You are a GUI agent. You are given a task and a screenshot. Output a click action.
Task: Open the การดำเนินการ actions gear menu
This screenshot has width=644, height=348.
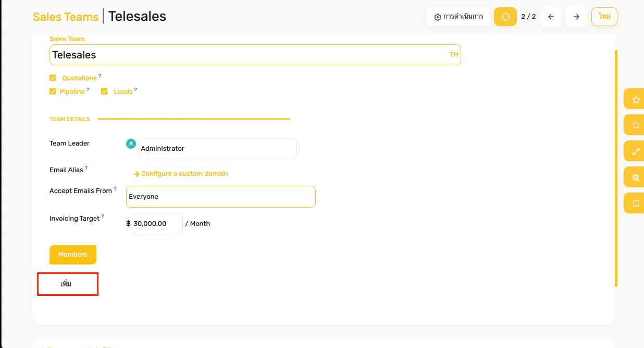459,17
